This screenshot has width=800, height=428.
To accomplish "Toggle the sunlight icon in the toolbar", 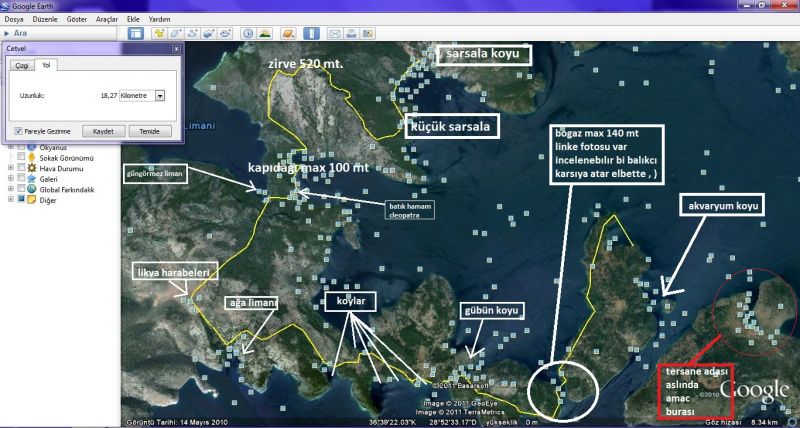I will click(x=264, y=34).
